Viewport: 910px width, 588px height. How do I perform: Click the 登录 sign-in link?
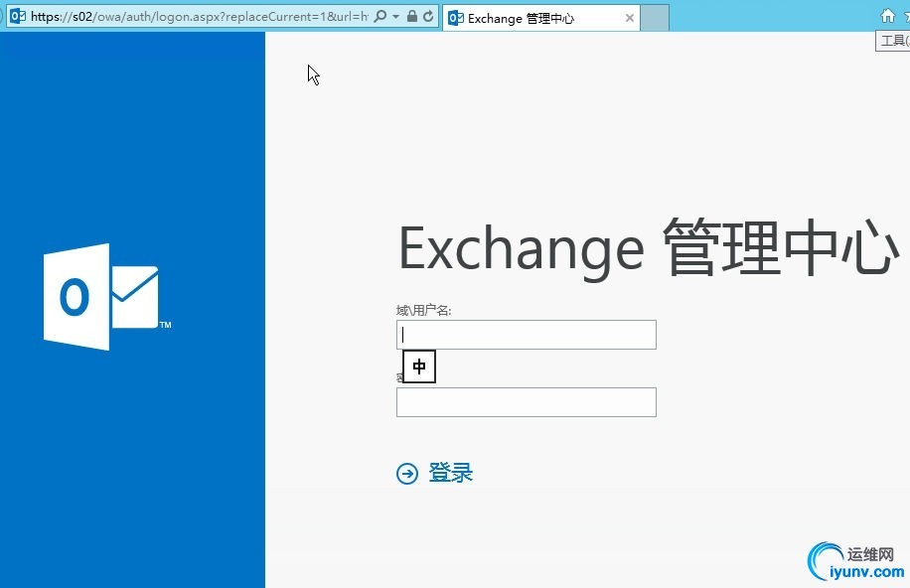pyautogui.click(x=451, y=473)
